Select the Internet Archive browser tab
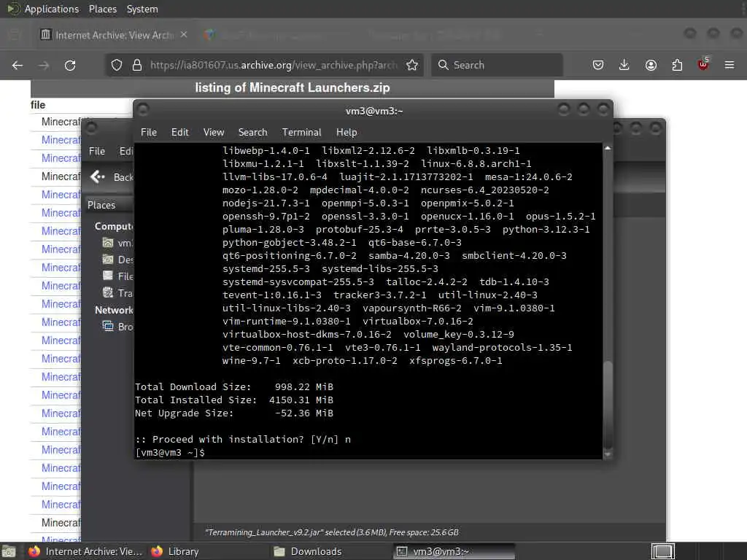The image size is (747, 560). click(x=115, y=35)
